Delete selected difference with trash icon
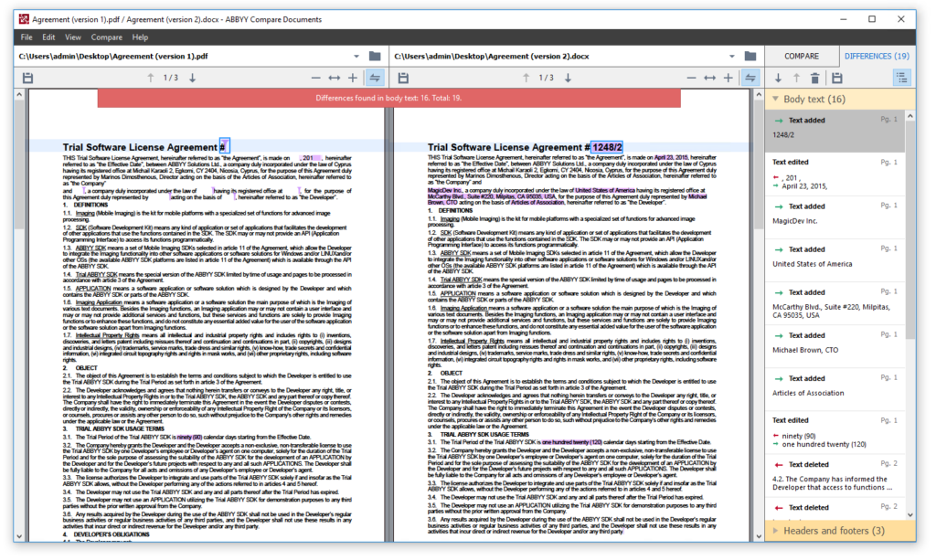 (815, 79)
